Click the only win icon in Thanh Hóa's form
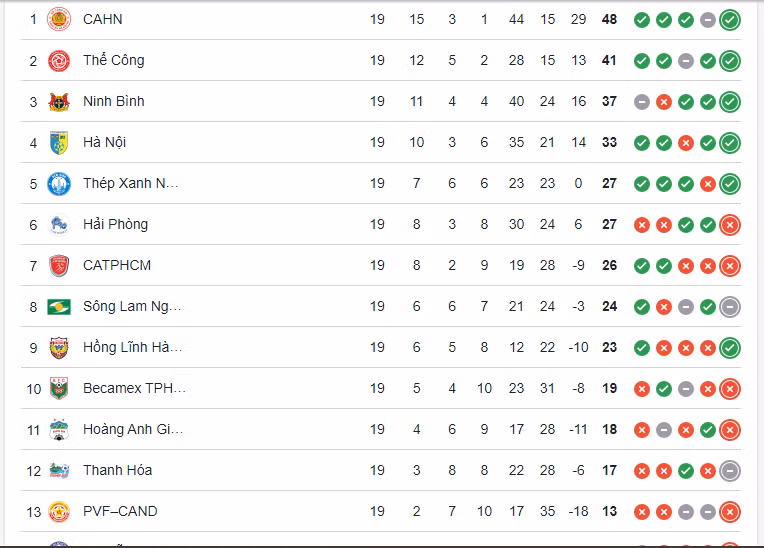 click(686, 470)
